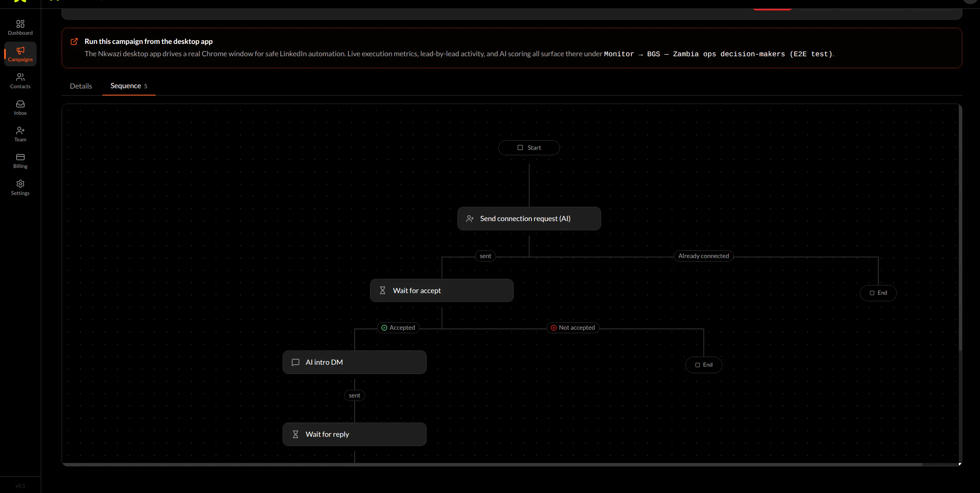Click the square icon in the End node under Already connected
The height and width of the screenshot is (493, 980).
[872, 293]
